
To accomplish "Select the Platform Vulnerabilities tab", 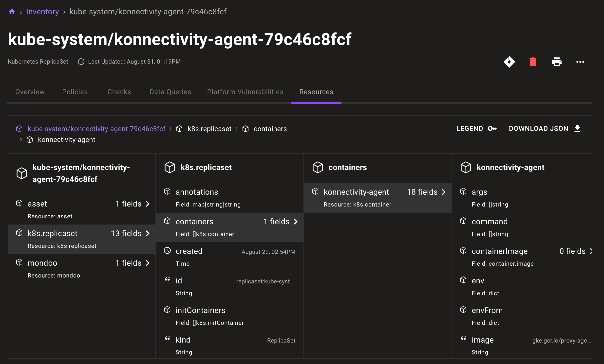I will pos(245,92).
